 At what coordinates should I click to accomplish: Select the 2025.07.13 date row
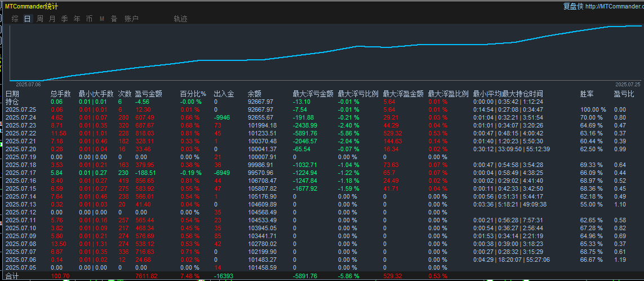tap(20, 203)
